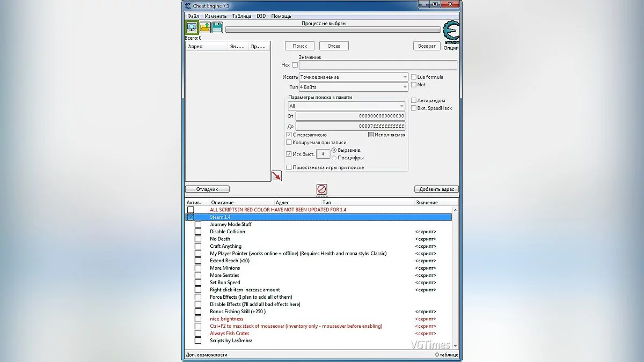Screen dimensions: 644x362
Task: Expand the Точное значение scan type dropdown
Action: pyautogui.click(x=353, y=77)
